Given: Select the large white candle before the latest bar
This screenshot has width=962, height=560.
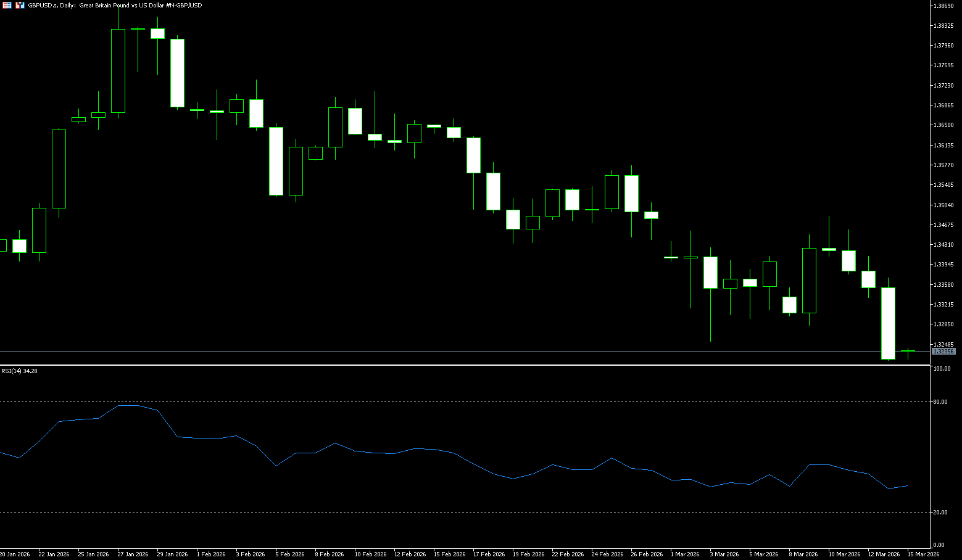Looking at the screenshot, I should coord(888,323).
